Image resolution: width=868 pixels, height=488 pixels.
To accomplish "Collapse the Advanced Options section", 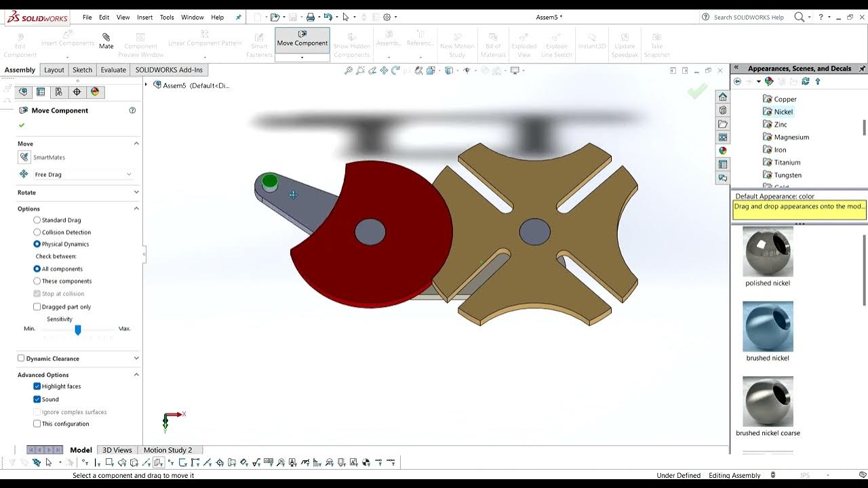I will click(136, 375).
